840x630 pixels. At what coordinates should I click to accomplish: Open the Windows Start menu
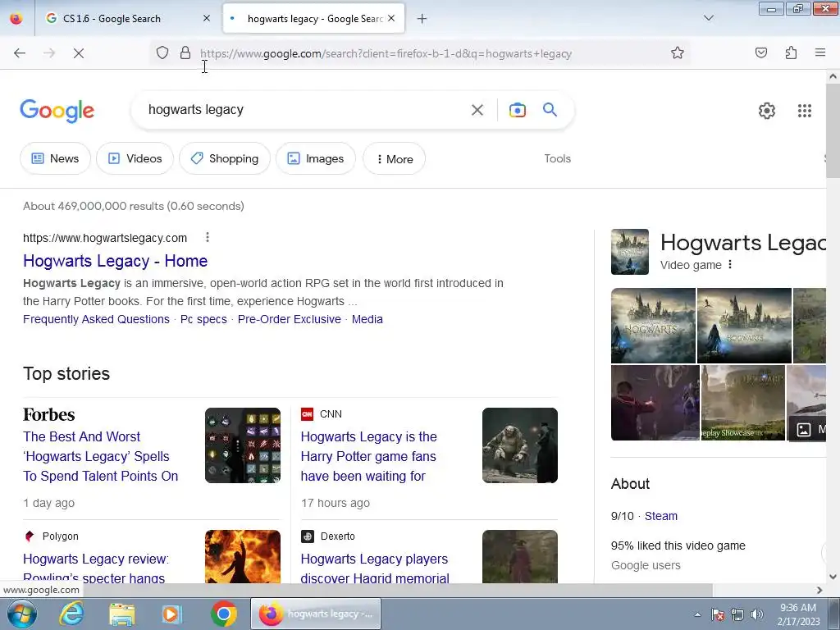pos(22,614)
